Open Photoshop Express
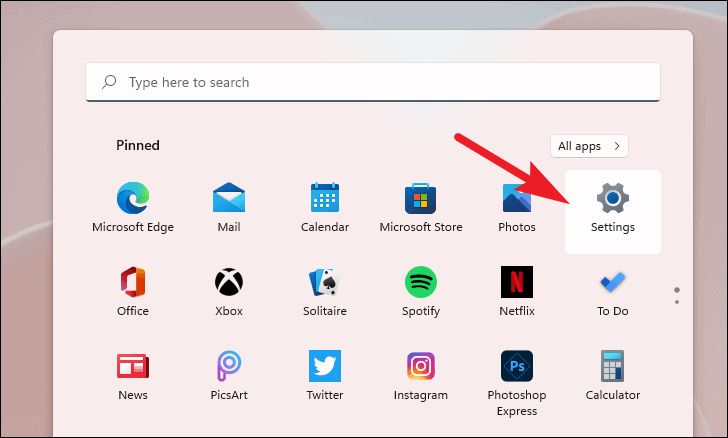Screen dimensions: 728x438 [517, 384]
